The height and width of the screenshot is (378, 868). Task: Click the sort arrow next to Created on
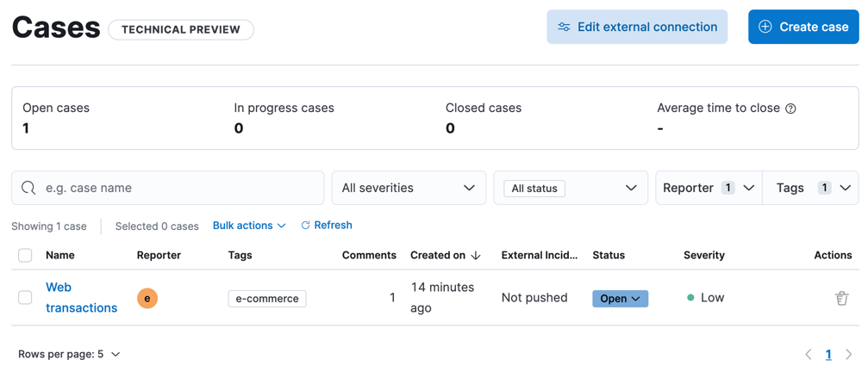pos(476,256)
